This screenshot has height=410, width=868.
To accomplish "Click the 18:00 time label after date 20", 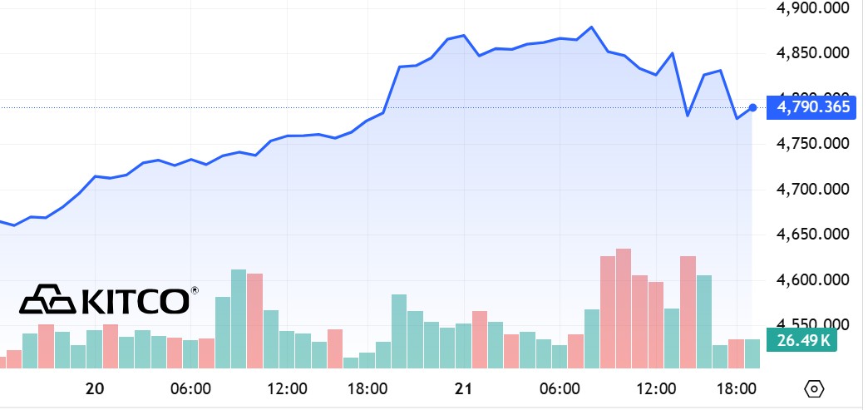I will [367, 388].
